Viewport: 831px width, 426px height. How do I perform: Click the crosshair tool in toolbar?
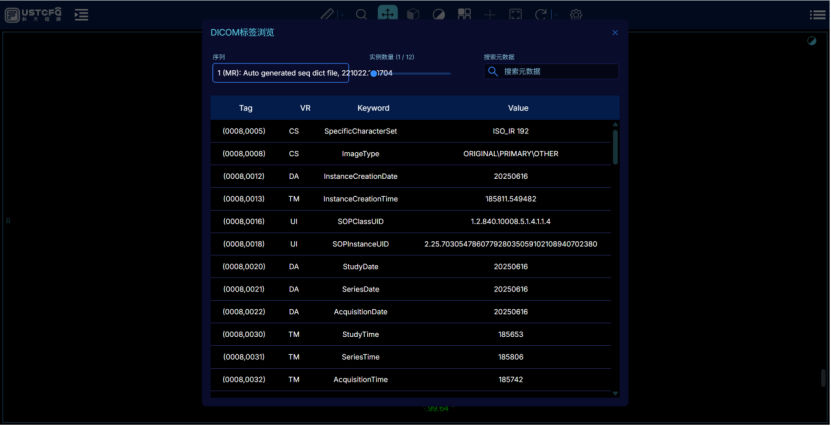pyautogui.click(x=490, y=15)
